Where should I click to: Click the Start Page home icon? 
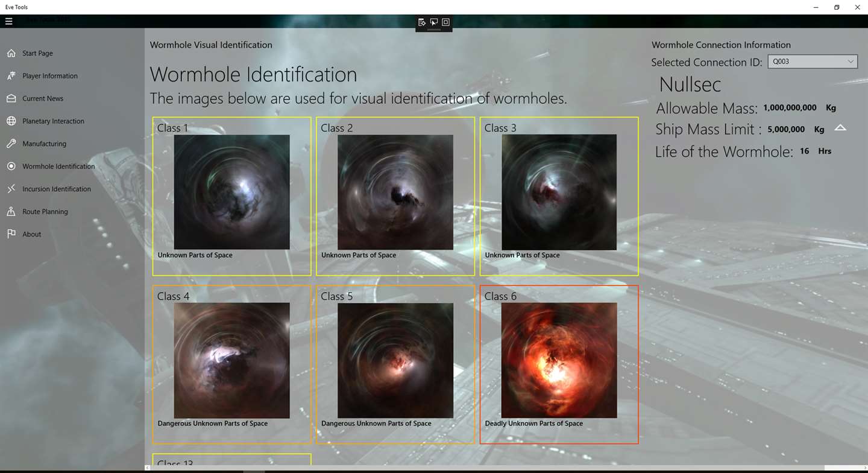point(11,53)
